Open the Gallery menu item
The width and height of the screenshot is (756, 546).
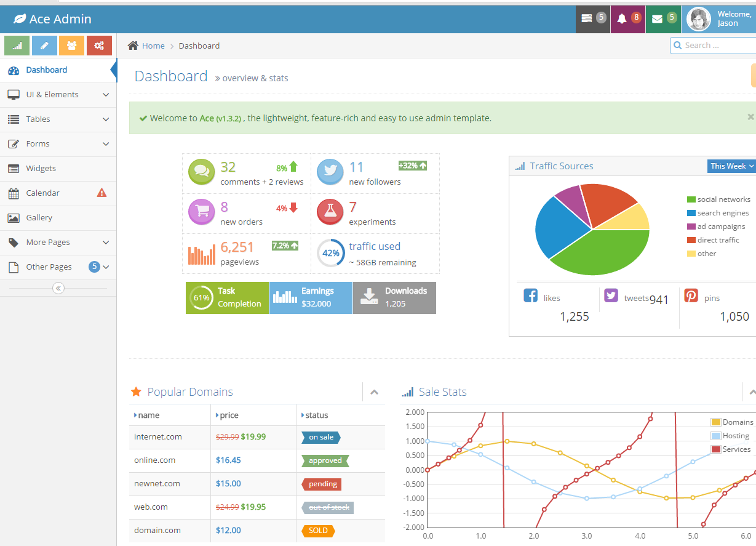[39, 218]
